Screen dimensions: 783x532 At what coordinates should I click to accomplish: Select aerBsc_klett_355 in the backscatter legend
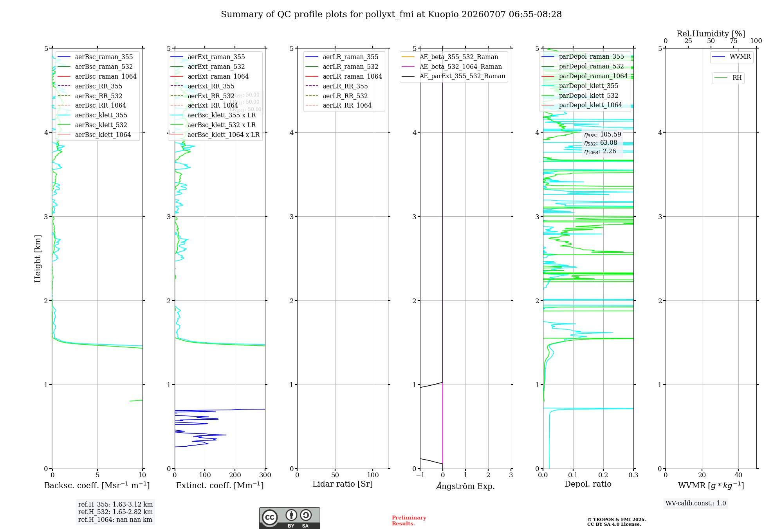click(x=92, y=115)
